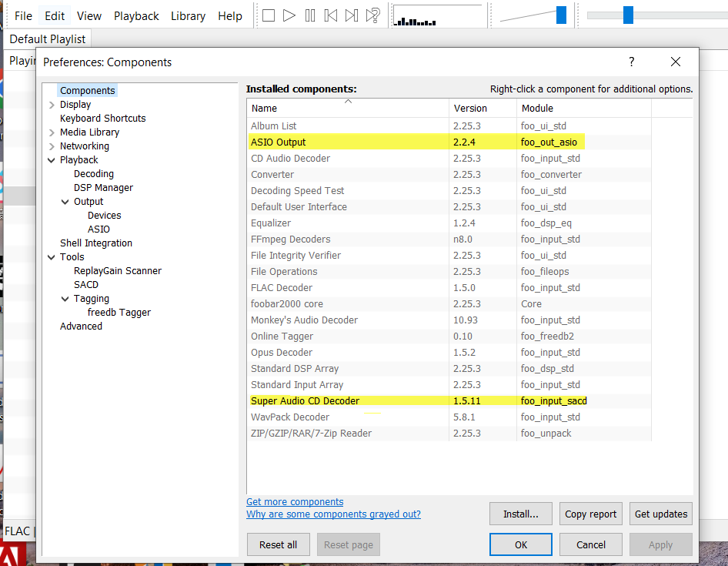
Task: Select DSP Manager in the tree
Action: (103, 188)
